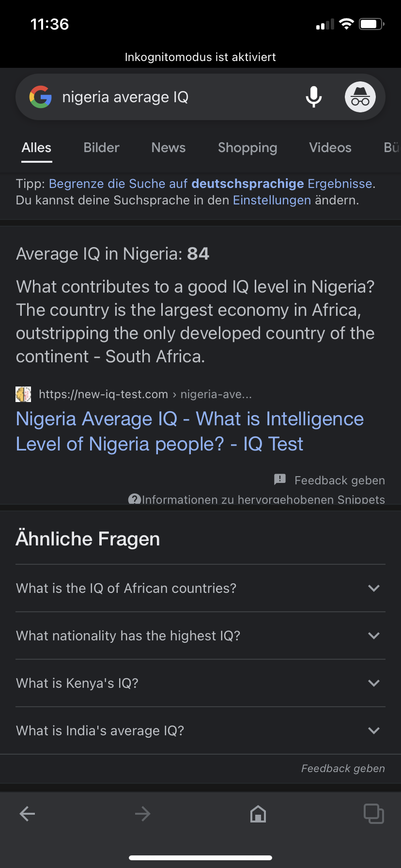This screenshot has width=401, height=868.
Task: Expand "What is the IQ of African countries?"
Action: pos(200,588)
